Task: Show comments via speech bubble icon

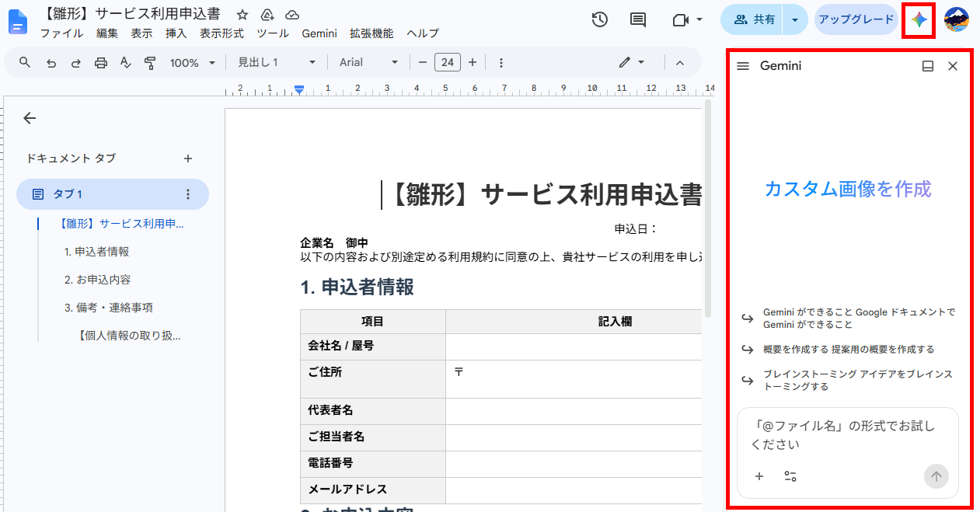Action: click(638, 19)
